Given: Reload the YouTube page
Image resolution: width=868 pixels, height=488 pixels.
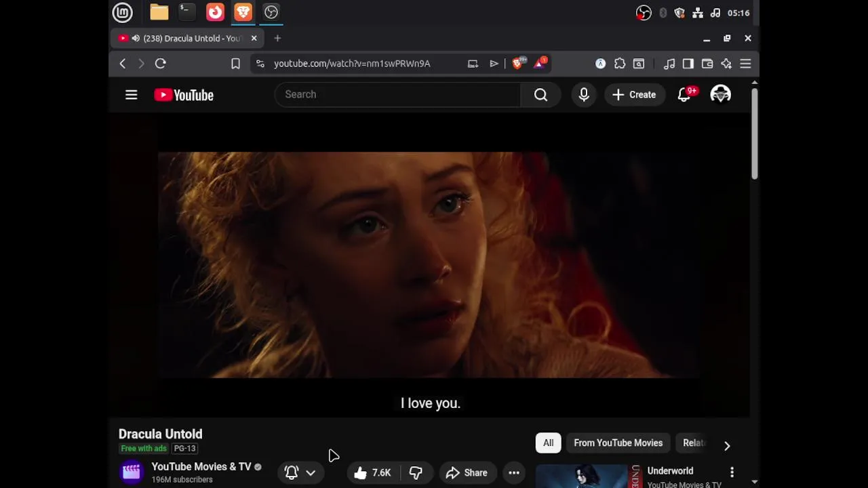Looking at the screenshot, I should (x=161, y=64).
